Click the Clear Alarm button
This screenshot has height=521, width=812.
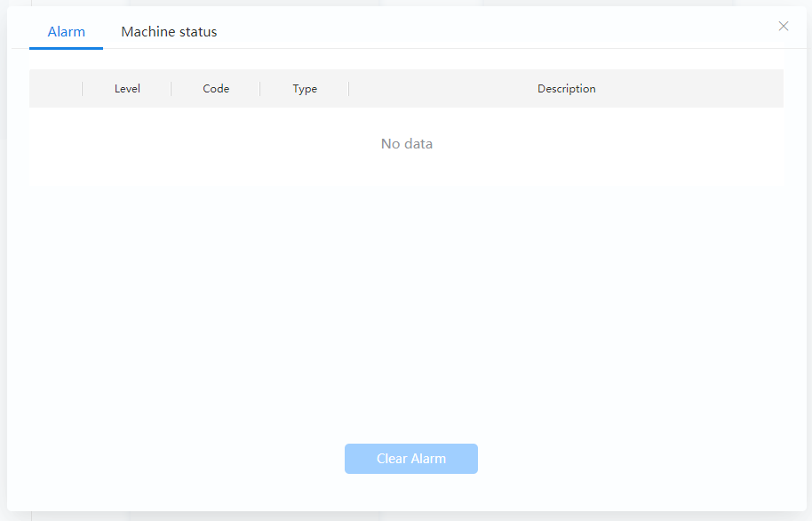[411, 459]
